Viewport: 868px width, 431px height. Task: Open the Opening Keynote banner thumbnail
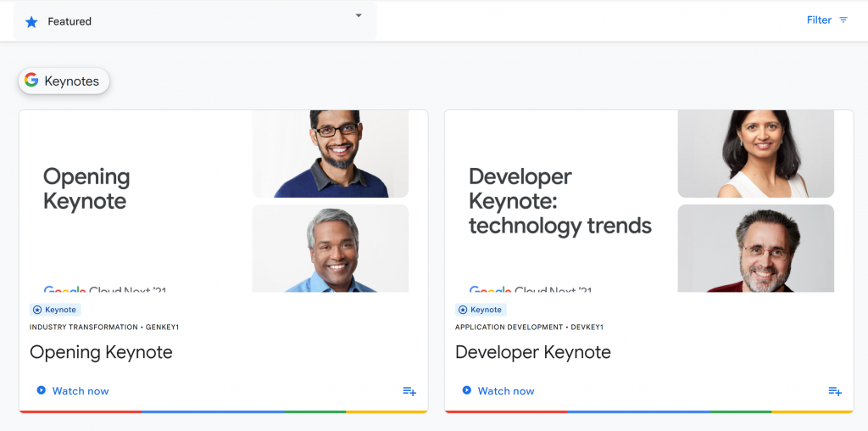click(224, 201)
